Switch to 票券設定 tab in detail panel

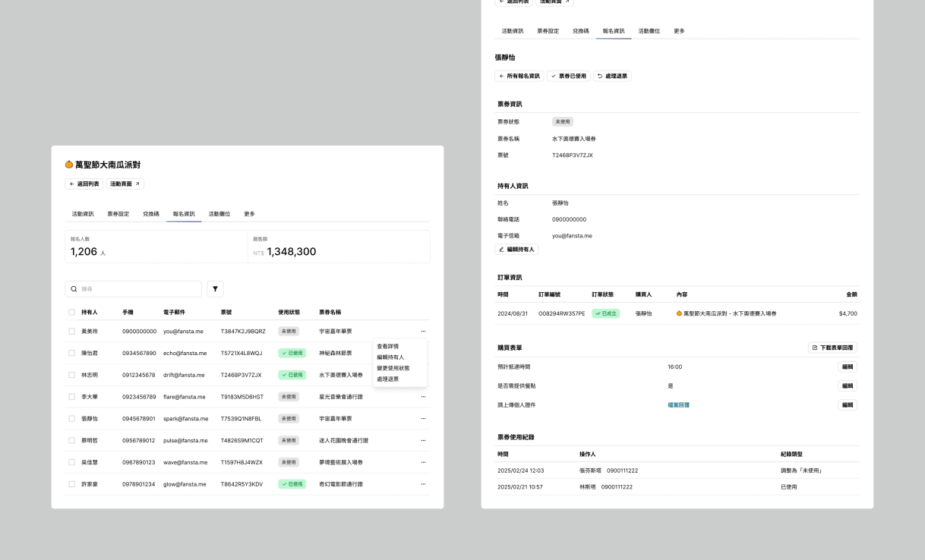pos(548,31)
